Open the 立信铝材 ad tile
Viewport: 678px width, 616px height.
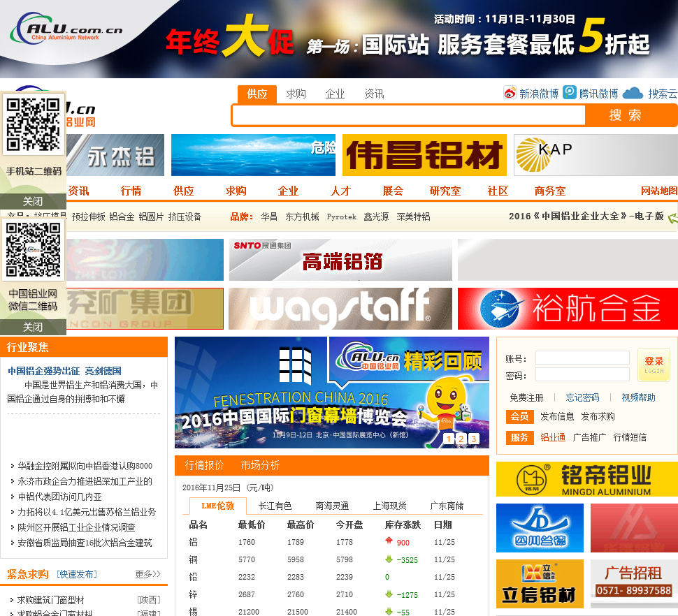(540, 584)
